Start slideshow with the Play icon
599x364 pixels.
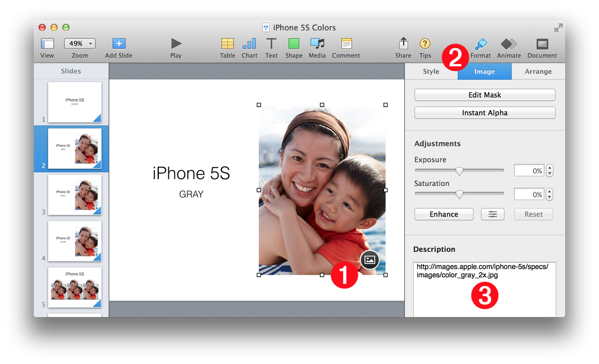(x=176, y=44)
